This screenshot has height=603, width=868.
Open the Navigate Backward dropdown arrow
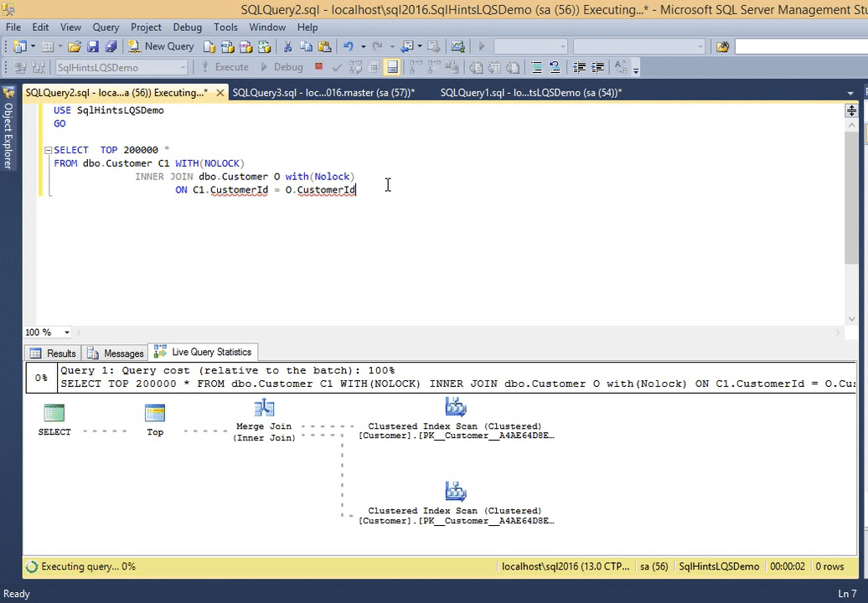(420, 46)
